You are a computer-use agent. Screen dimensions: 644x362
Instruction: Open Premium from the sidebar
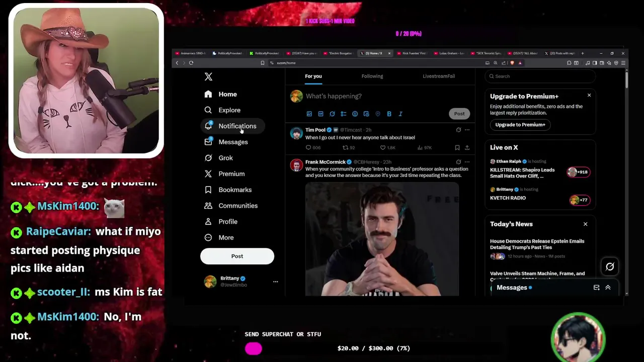[x=224, y=174]
